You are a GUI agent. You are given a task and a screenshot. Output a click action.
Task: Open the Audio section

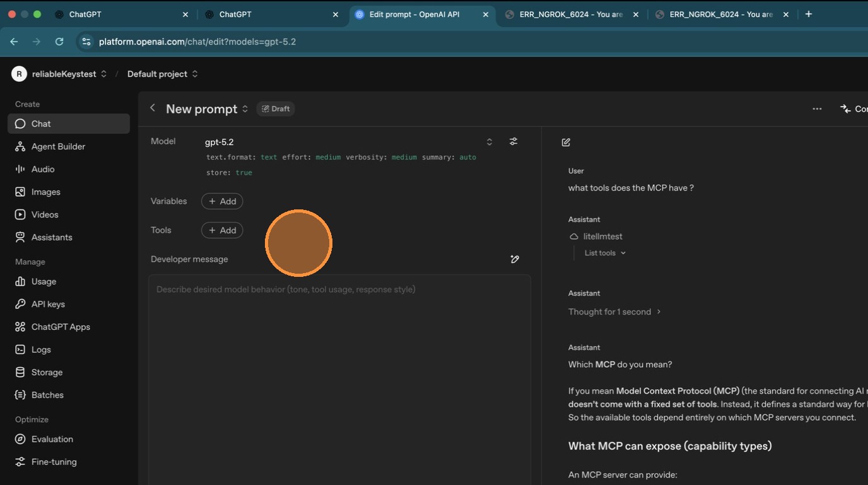[68, 169]
